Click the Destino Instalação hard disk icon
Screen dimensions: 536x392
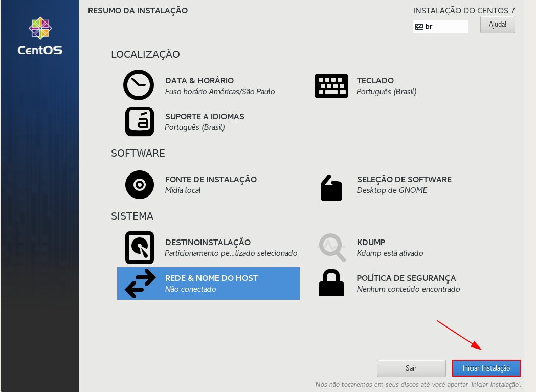[x=140, y=248]
